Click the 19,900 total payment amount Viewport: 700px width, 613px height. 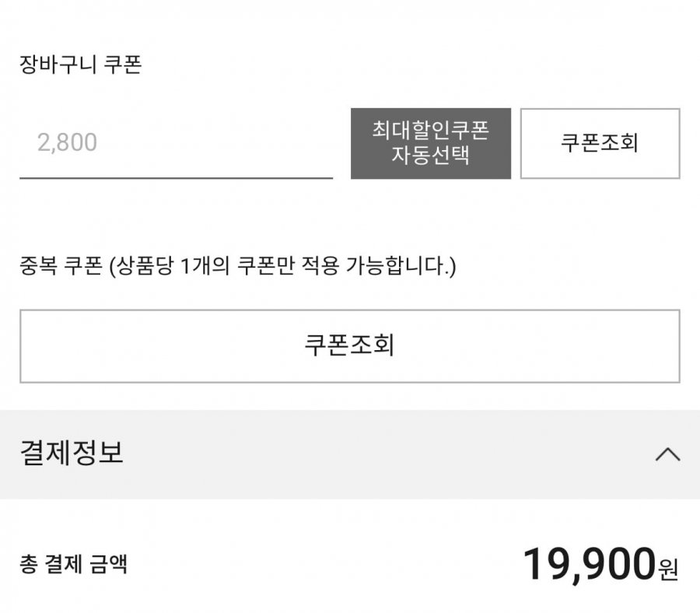pyautogui.click(x=589, y=564)
